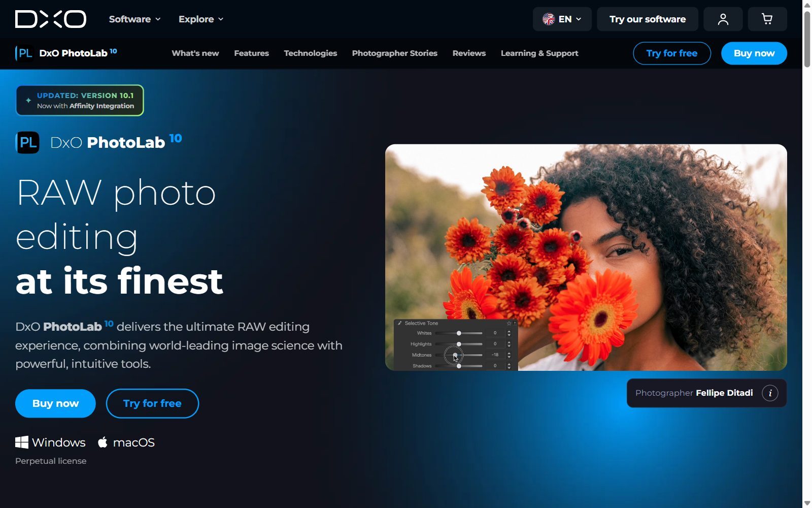Click the Whites slider in preview

pyautogui.click(x=459, y=333)
